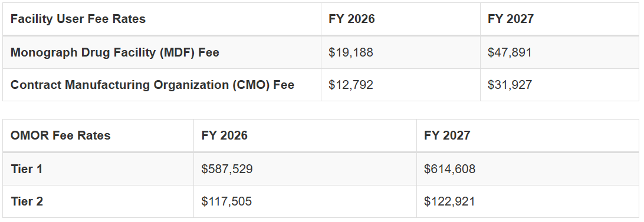The image size is (644, 222).
Task: Select the OMOR table's FY 2026 header
Action: click(x=225, y=135)
